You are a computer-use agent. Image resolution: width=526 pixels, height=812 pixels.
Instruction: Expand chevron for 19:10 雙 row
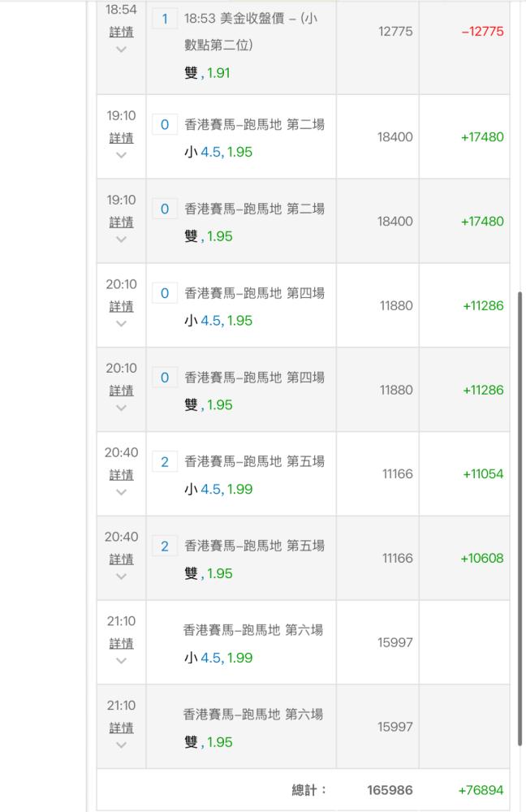pos(121,240)
